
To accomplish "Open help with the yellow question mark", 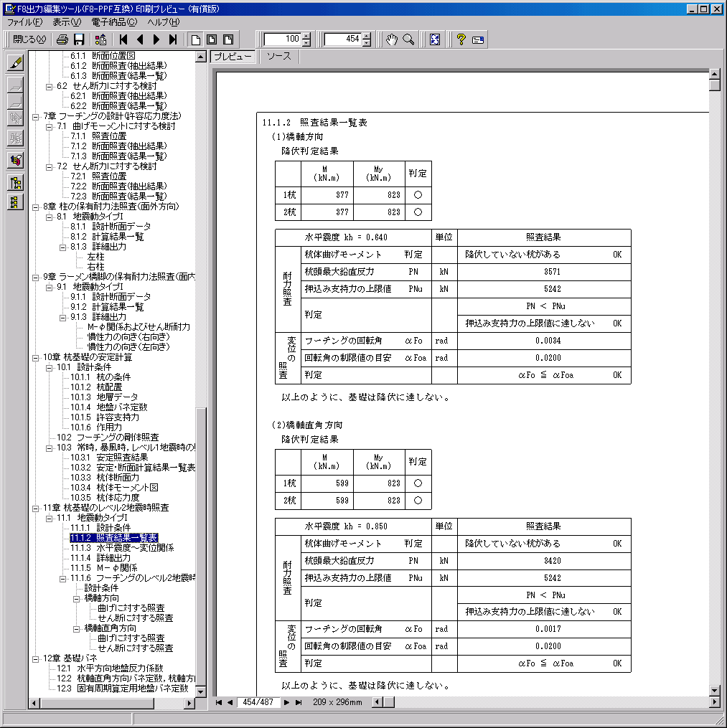I will click(461, 40).
